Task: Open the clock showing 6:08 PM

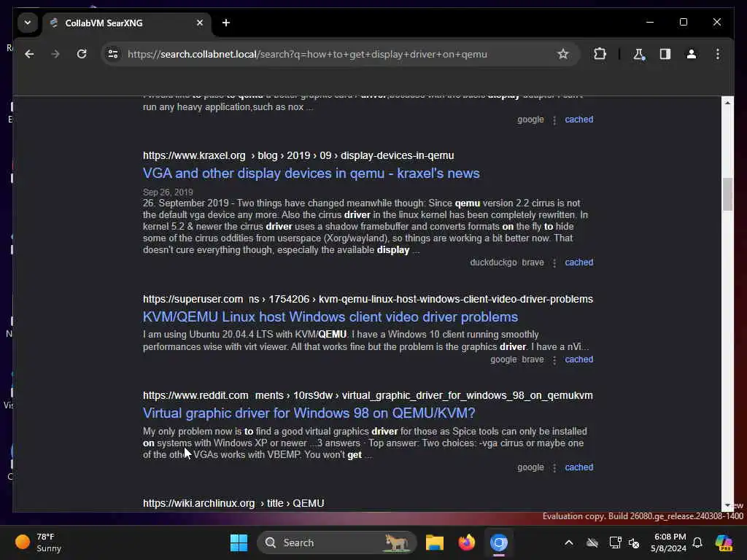Action: coord(670,542)
